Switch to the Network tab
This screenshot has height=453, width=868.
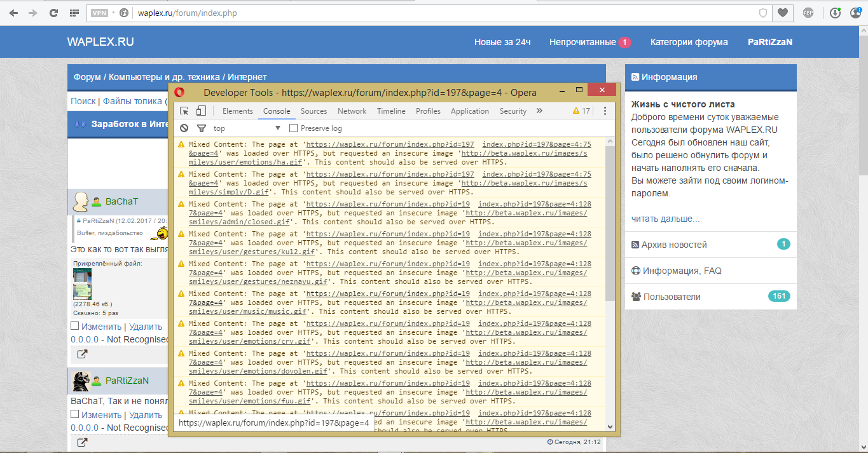tap(352, 111)
